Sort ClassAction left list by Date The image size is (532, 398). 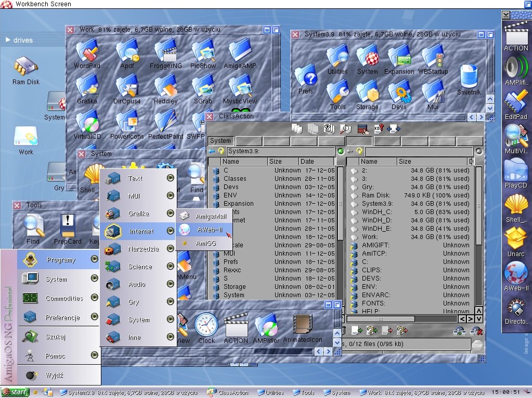(317, 162)
